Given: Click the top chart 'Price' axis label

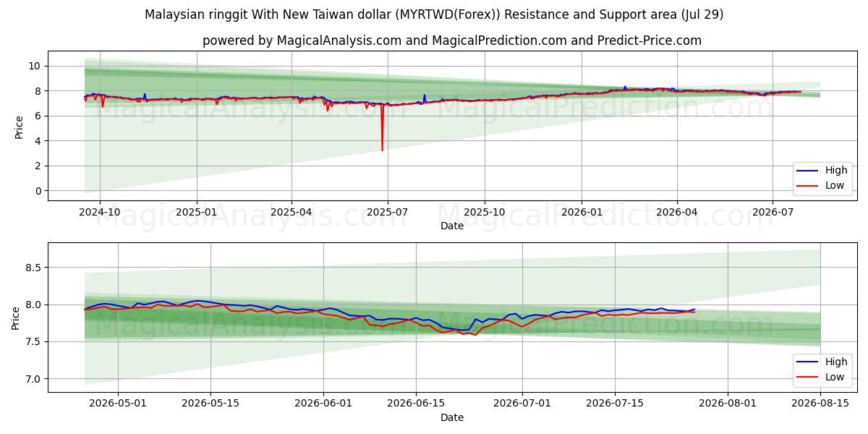Looking at the screenshot, I should click(20, 126).
